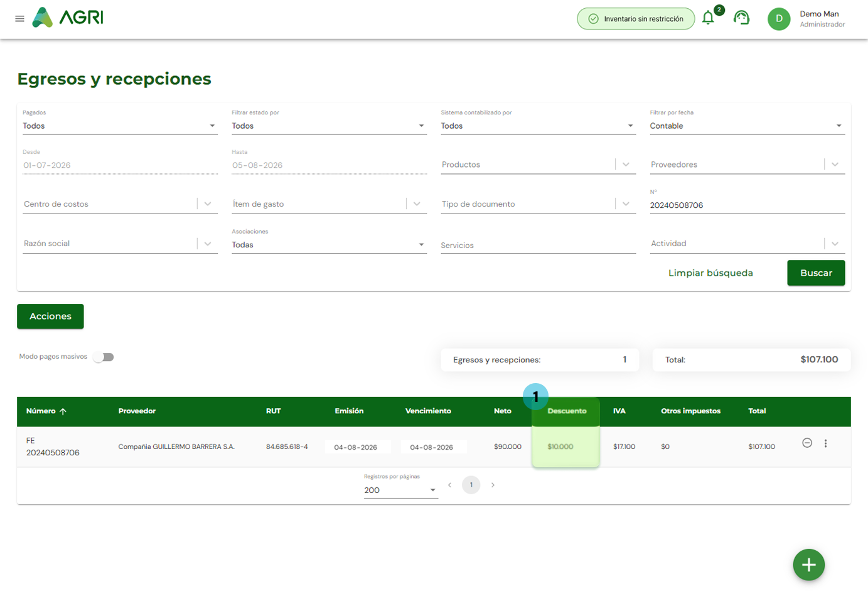Screen dimensions: 868x601
Task: Click the Servicios input field
Action: click(538, 245)
